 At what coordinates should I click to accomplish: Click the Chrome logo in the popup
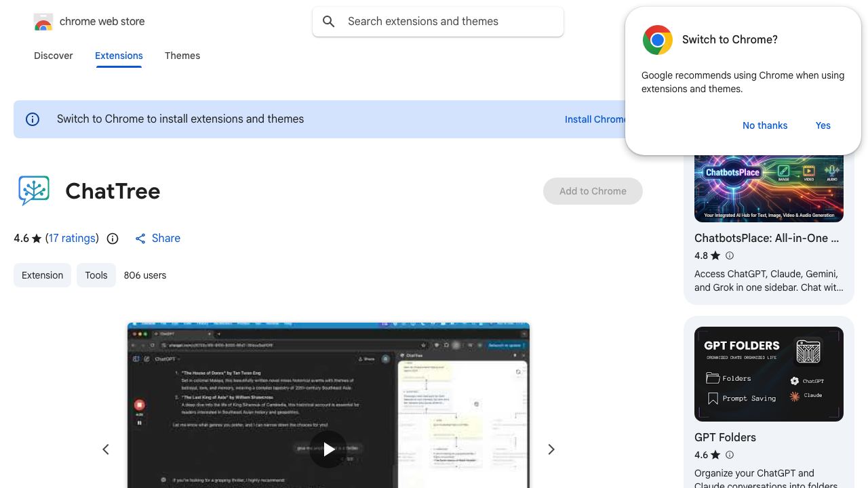click(x=657, y=40)
